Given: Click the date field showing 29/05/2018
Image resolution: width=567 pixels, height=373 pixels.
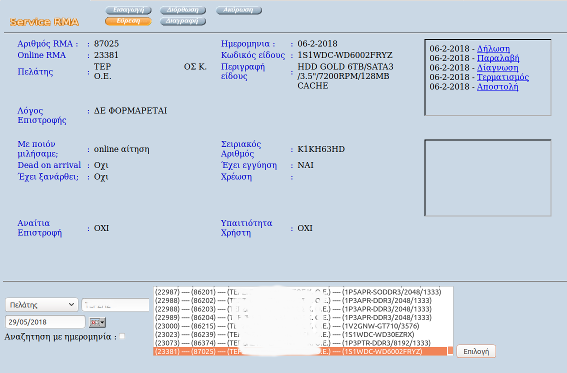Looking at the screenshot, I should (x=45, y=322).
